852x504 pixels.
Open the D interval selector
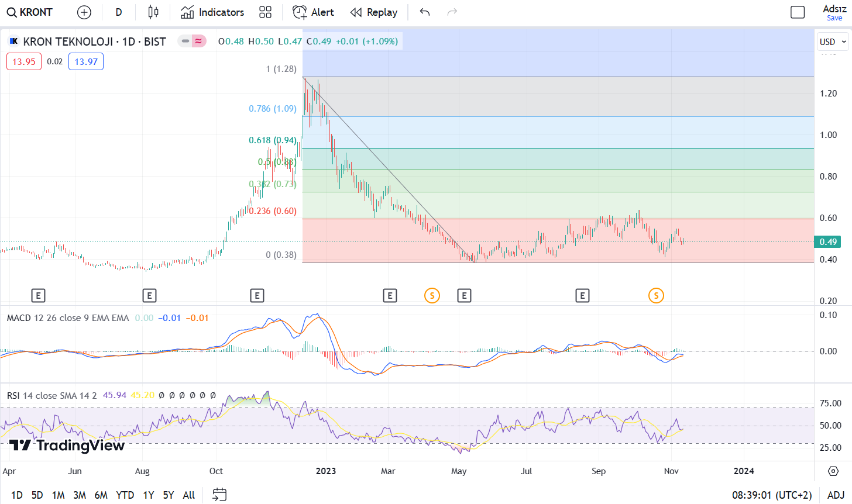click(x=119, y=12)
